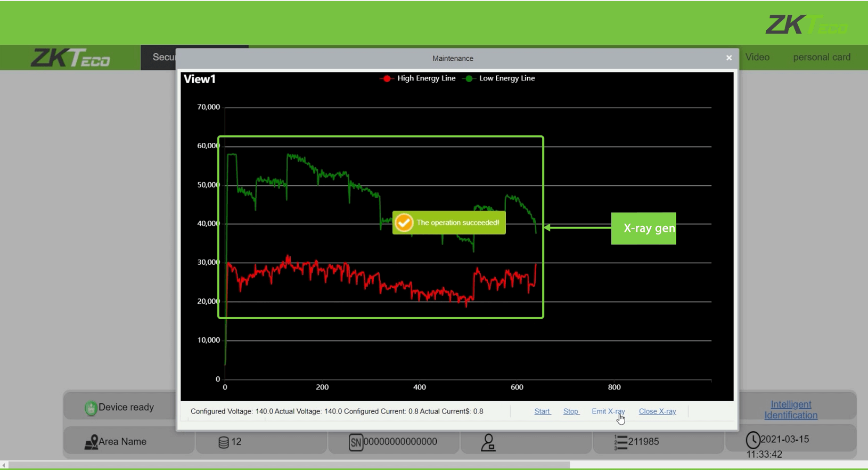
Task: Click the database storage icon showing 12
Action: click(x=224, y=442)
